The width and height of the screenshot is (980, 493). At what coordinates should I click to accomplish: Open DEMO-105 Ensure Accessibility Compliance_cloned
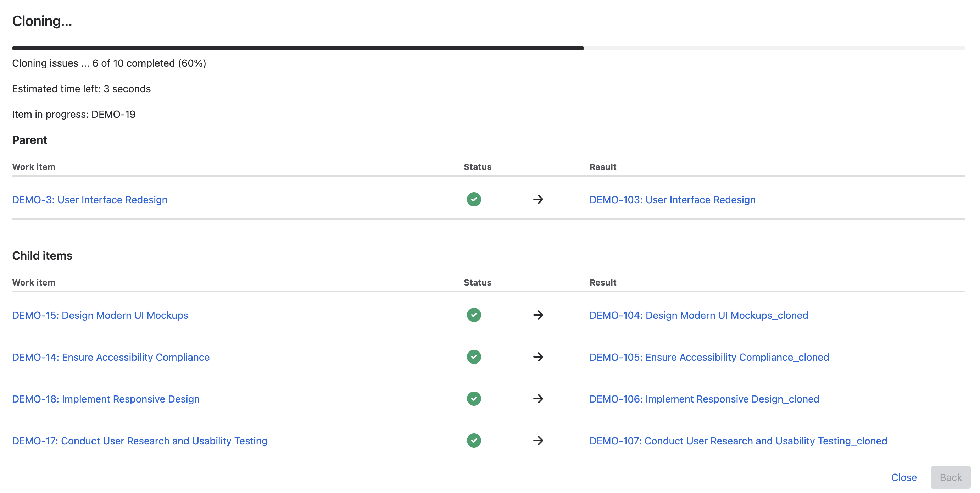tap(709, 358)
